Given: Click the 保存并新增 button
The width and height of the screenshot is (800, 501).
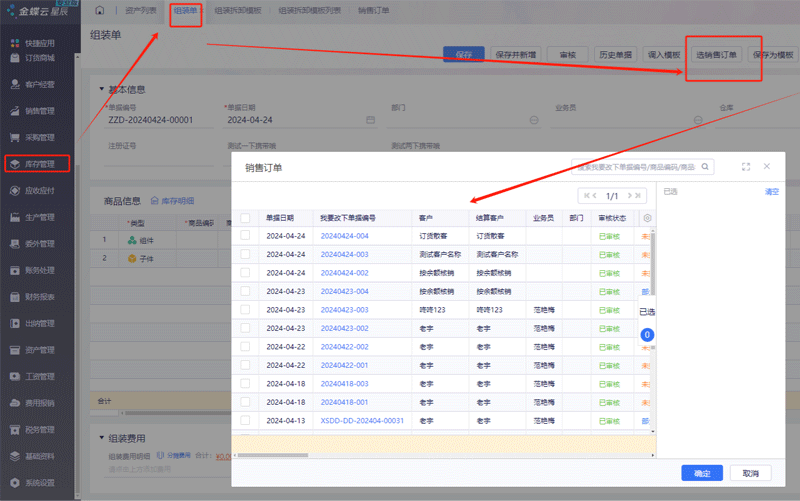Looking at the screenshot, I should [515, 55].
